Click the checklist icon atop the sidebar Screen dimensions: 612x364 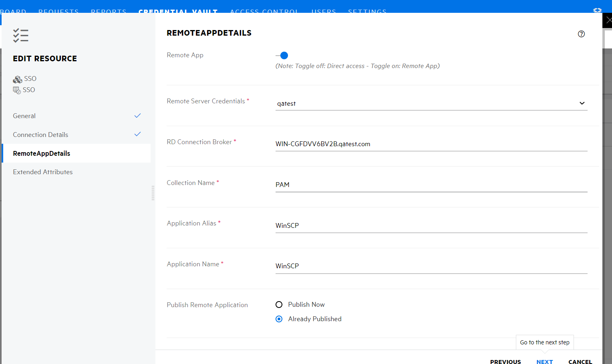[21, 35]
